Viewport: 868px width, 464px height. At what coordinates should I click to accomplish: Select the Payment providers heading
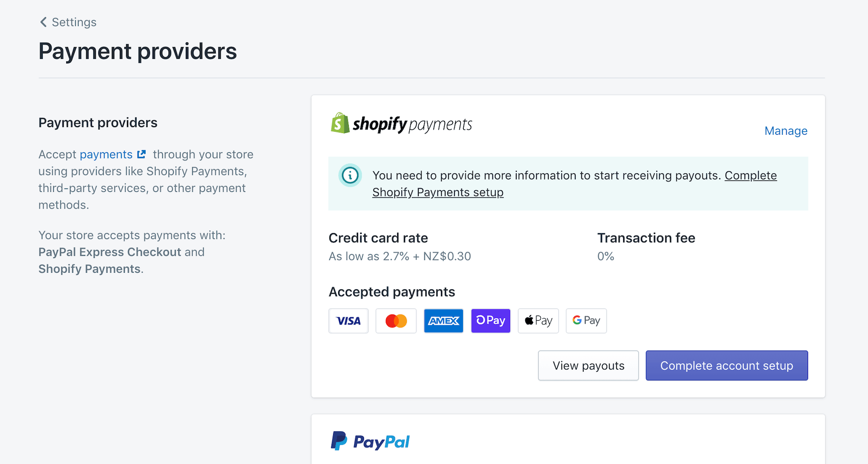click(x=138, y=51)
